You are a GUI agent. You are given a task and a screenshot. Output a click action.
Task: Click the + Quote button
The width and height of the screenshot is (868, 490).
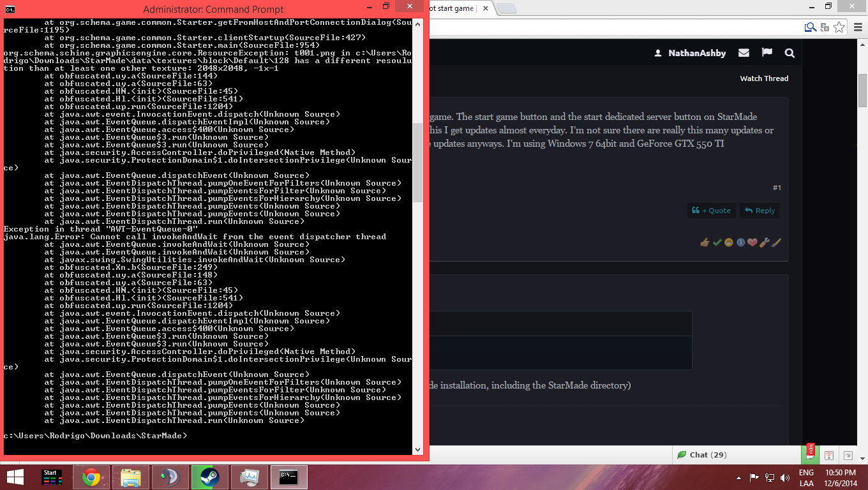[712, 211]
